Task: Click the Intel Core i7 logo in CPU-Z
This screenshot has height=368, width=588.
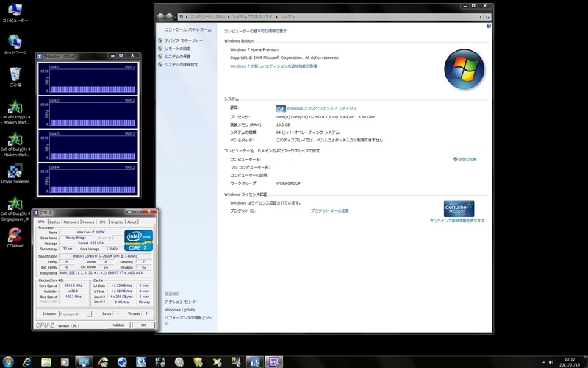Action: 138,240
